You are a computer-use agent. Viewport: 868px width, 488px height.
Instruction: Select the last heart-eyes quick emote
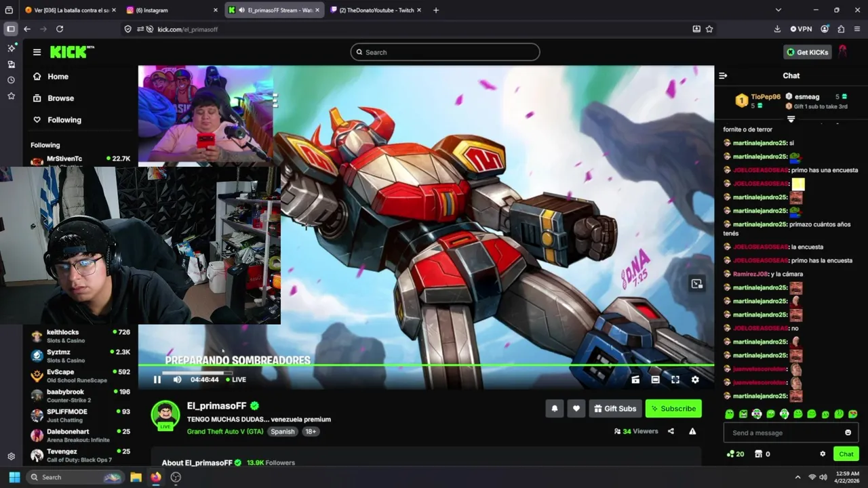(x=853, y=414)
